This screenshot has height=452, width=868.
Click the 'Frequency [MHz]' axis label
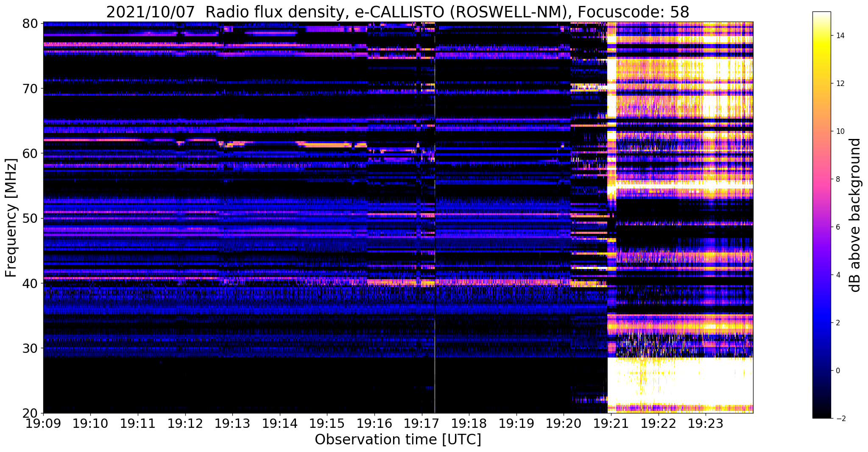point(11,218)
